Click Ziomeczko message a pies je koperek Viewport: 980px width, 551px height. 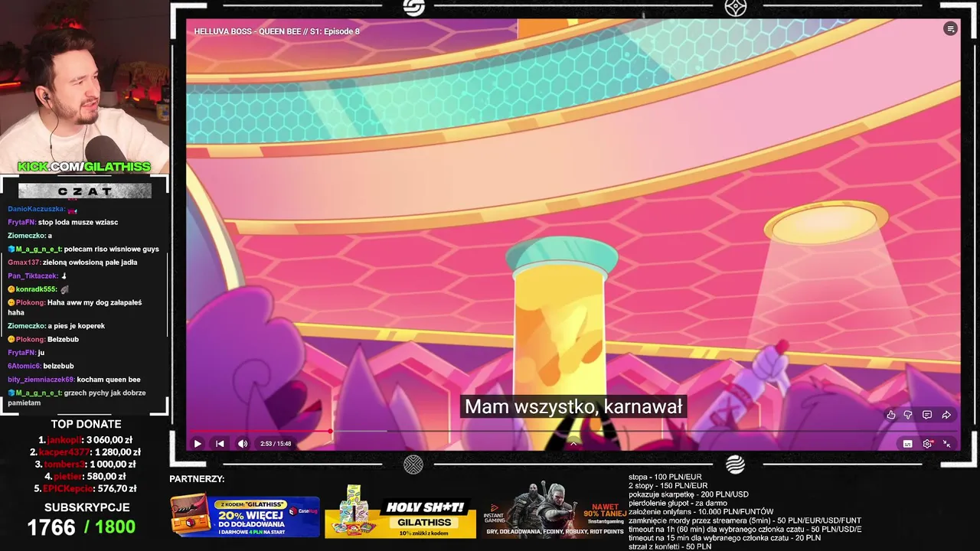[77, 326]
